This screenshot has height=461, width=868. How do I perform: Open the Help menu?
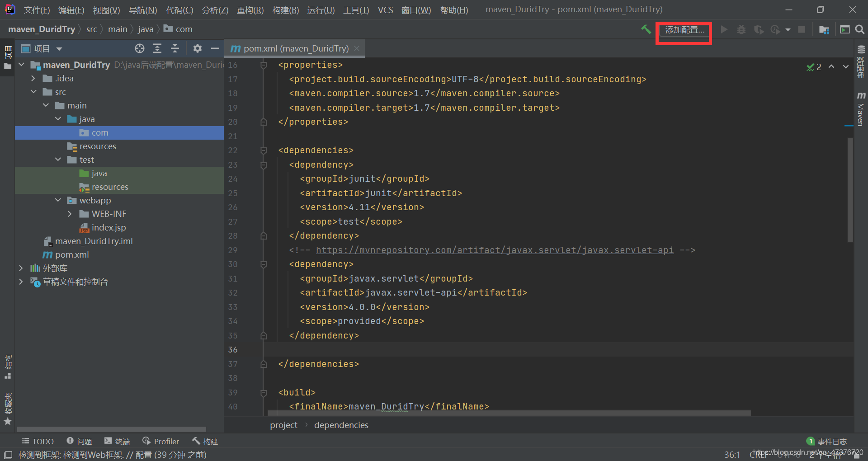coord(454,10)
